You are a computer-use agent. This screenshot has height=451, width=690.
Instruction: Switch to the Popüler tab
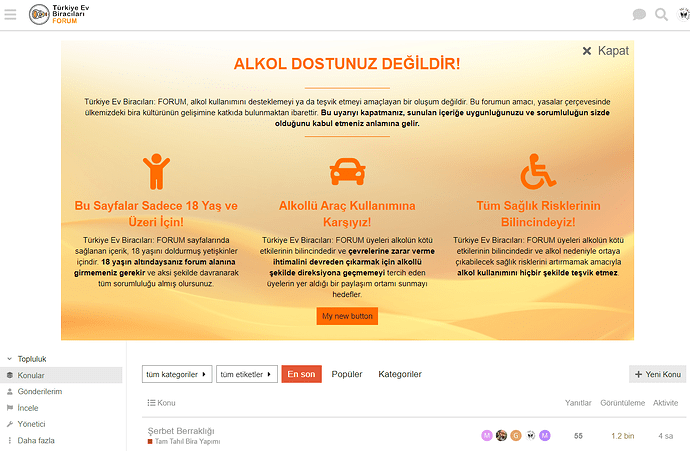pyautogui.click(x=347, y=374)
